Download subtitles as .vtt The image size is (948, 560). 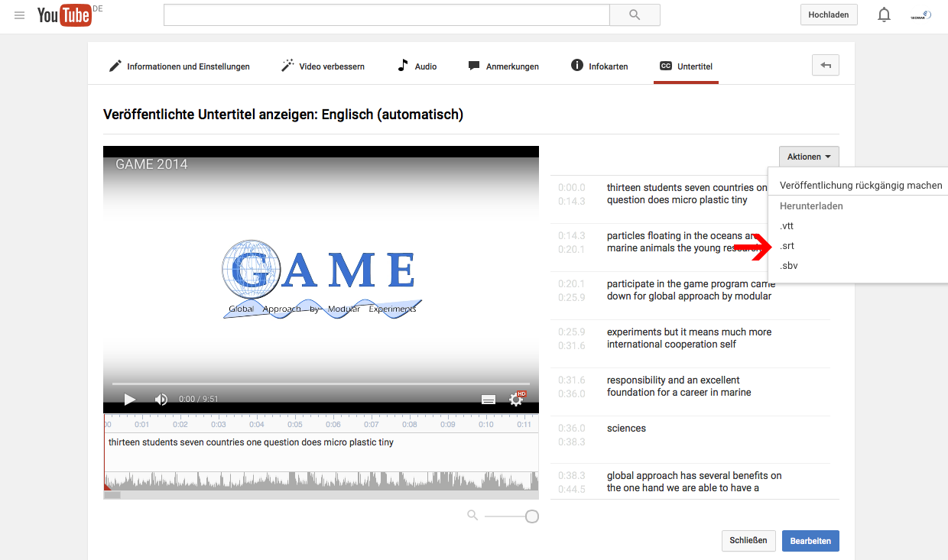tap(787, 226)
